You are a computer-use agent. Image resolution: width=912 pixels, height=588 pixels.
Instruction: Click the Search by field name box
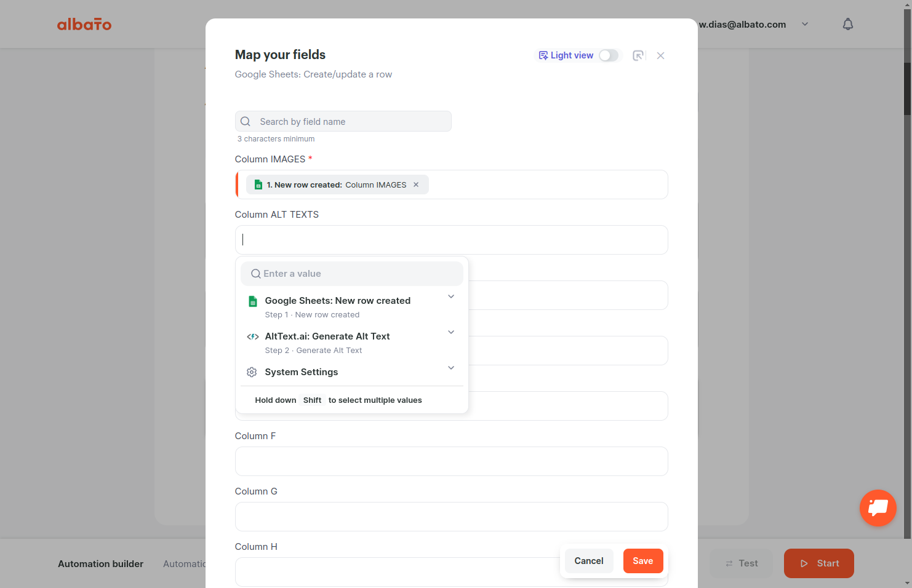click(343, 121)
